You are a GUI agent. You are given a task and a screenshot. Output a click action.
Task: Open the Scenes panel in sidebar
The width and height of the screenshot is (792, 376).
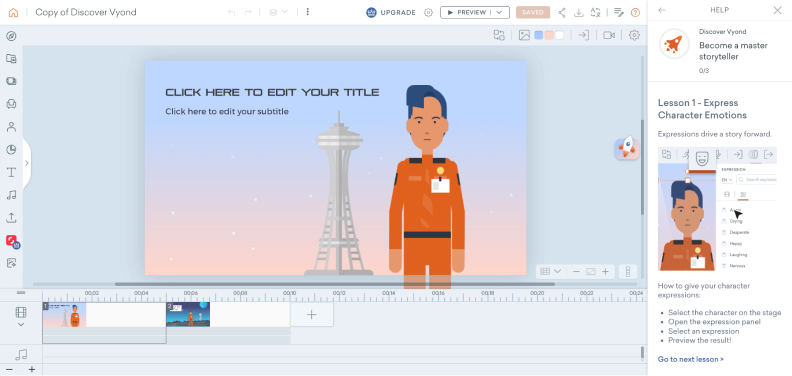pyautogui.click(x=11, y=81)
